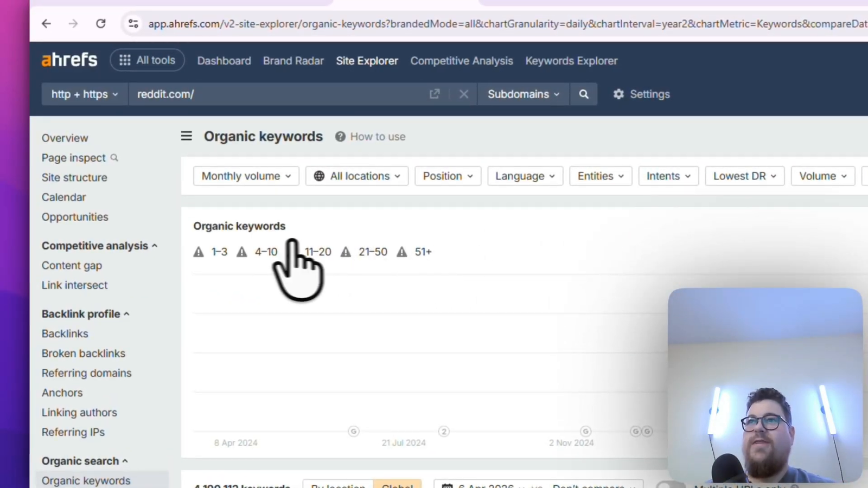868x488 pixels.
Task: Click the search magnifier to run analysis
Action: (584, 94)
